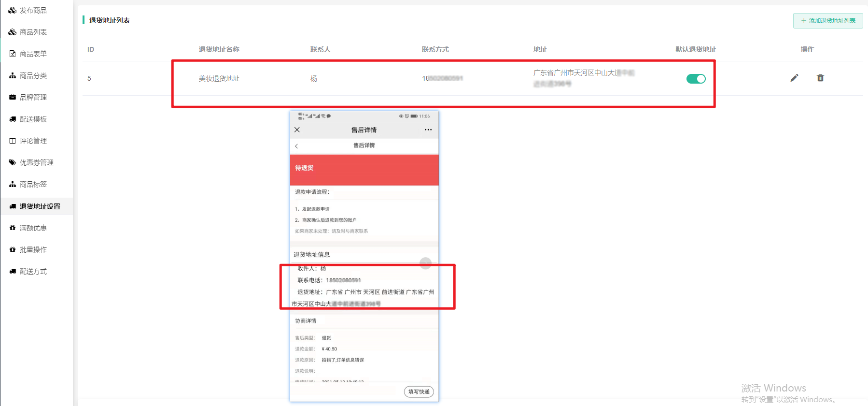Open 商品表单 menu item
The height and width of the screenshot is (406, 868).
point(33,54)
